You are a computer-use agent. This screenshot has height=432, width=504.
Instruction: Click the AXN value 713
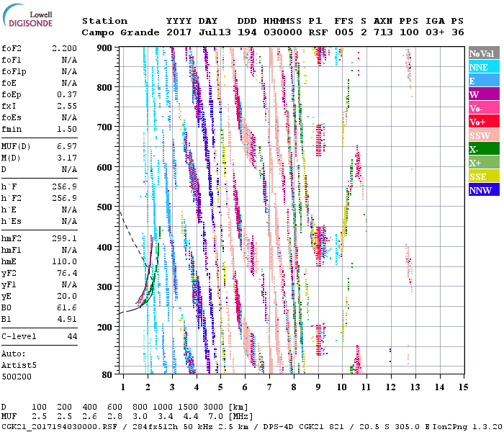[x=383, y=32]
